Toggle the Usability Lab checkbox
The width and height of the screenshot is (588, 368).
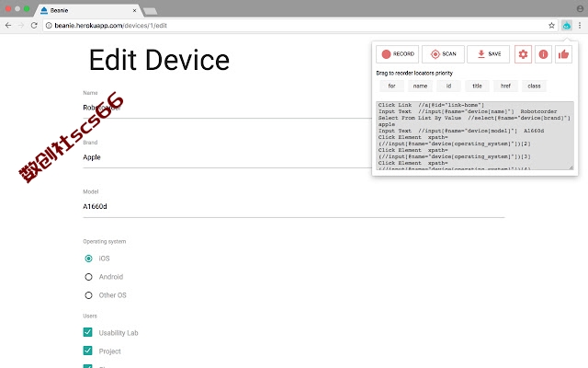(x=88, y=332)
